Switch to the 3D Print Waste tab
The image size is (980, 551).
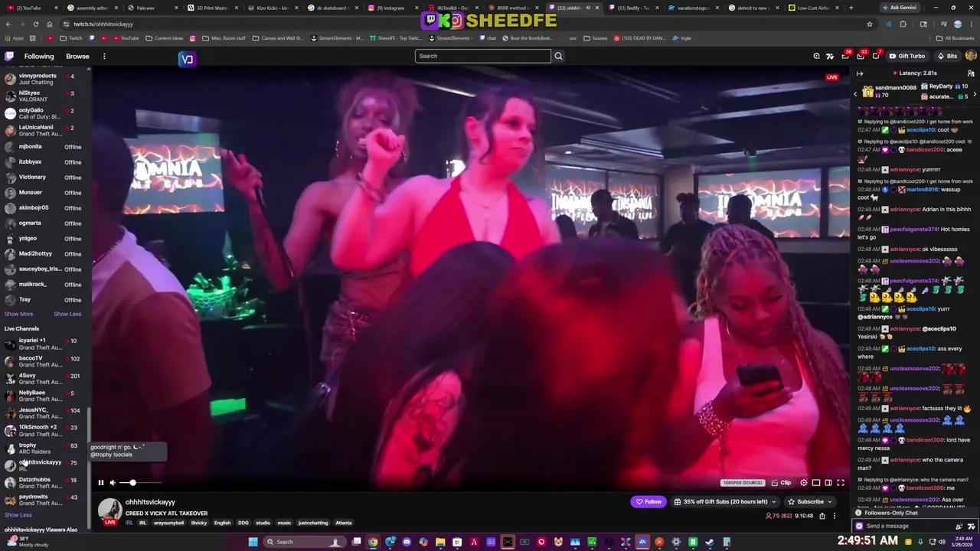pos(212,8)
